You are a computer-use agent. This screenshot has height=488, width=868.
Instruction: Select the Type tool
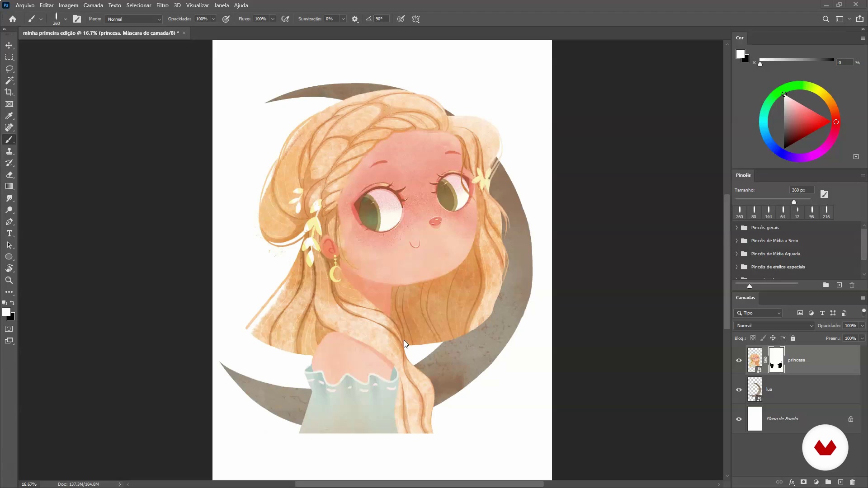9,234
